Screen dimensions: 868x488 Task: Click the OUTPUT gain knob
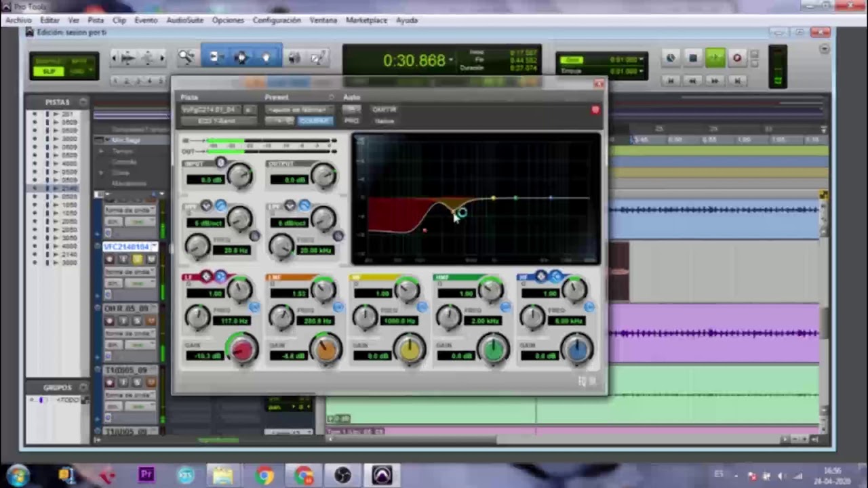(x=323, y=176)
